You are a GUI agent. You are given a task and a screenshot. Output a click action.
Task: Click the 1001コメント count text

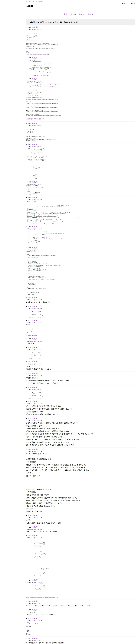coord(125,3)
